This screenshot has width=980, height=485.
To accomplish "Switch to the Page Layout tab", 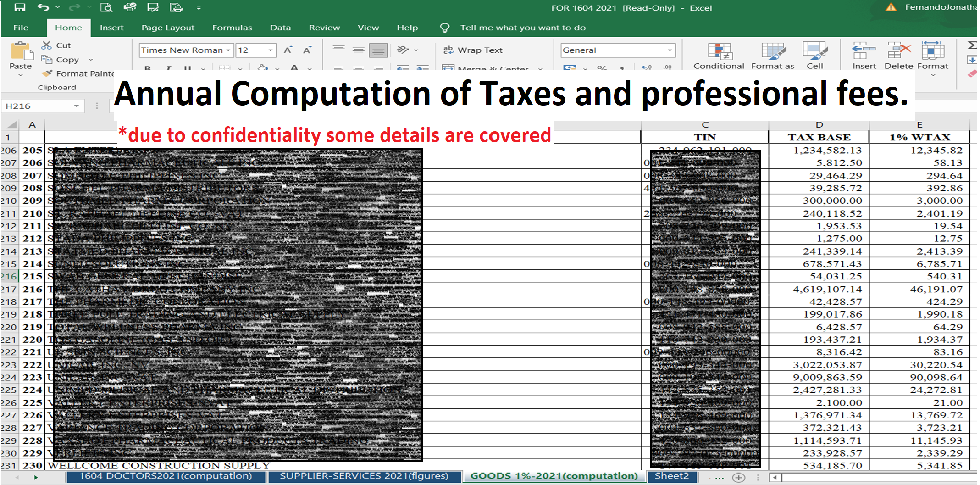I will click(x=168, y=28).
